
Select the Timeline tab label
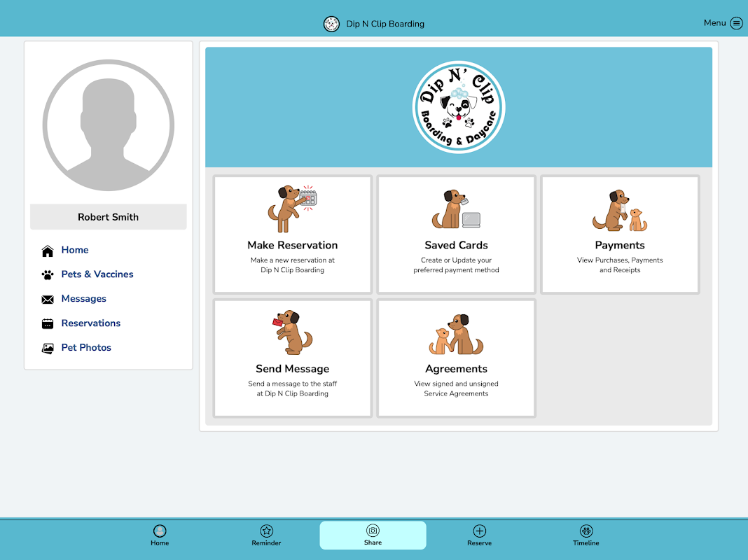(x=586, y=542)
